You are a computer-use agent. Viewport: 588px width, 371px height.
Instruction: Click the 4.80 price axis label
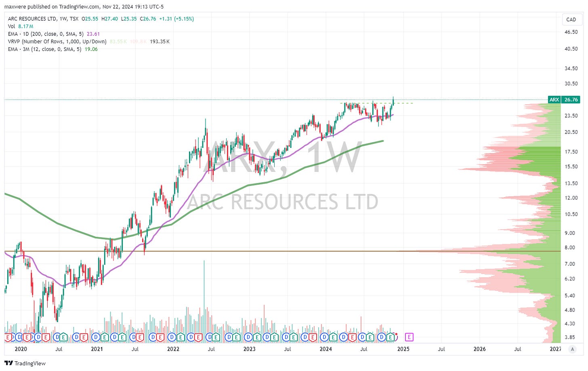(570, 310)
